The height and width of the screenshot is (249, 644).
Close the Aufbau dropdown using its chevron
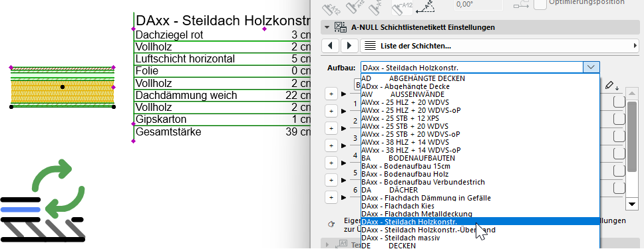591,67
